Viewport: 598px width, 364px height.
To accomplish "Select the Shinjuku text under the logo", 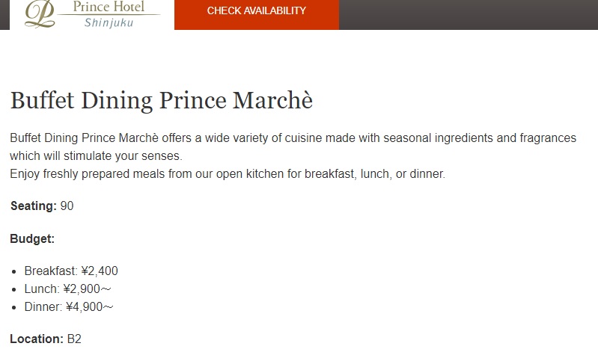I will tap(109, 23).
